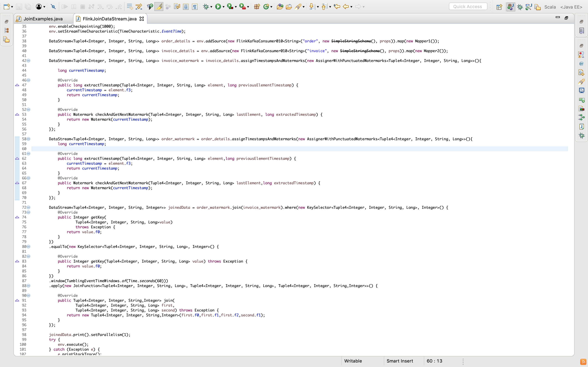This screenshot has width=588, height=367.
Task: Toggle Show Whitespace Characters pilcrow icon
Action: [195, 7]
